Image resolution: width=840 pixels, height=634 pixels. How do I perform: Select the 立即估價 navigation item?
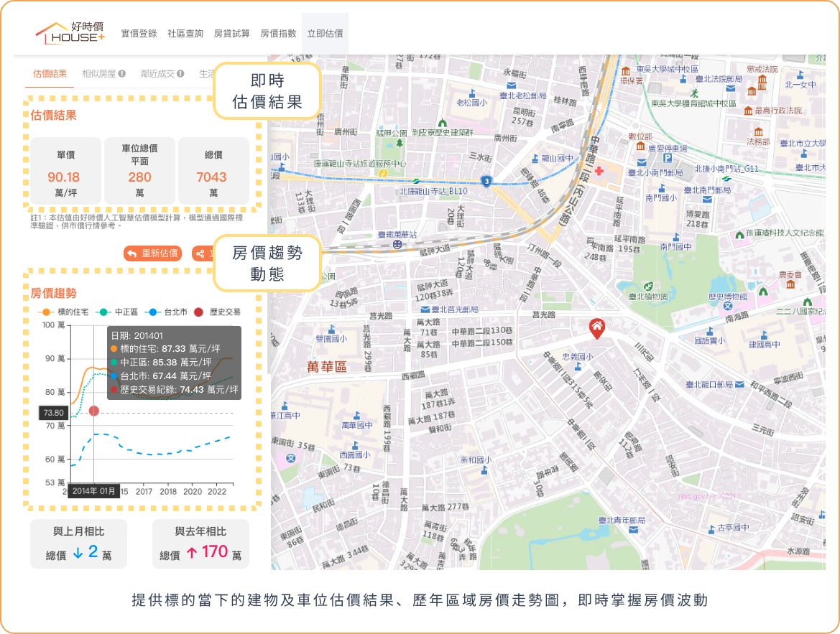pos(325,34)
